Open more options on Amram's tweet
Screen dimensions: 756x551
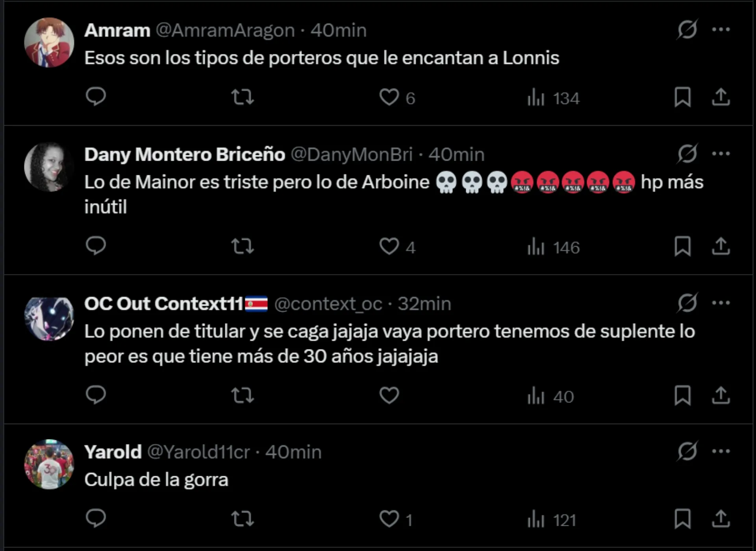(x=721, y=30)
